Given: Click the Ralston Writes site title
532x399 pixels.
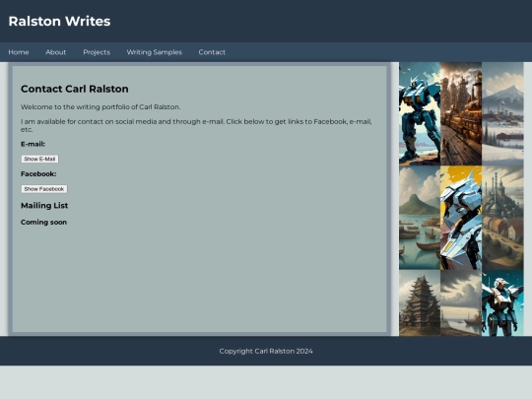Looking at the screenshot, I should click(x=59, y=21).
